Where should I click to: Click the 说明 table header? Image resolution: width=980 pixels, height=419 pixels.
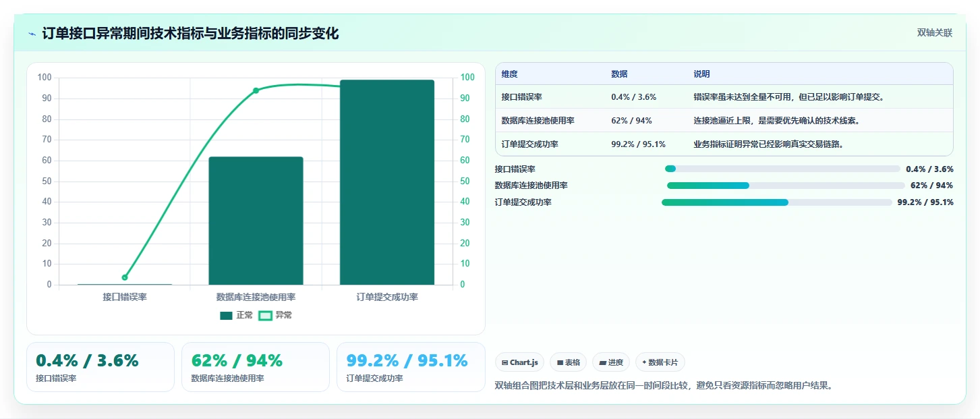701,74
